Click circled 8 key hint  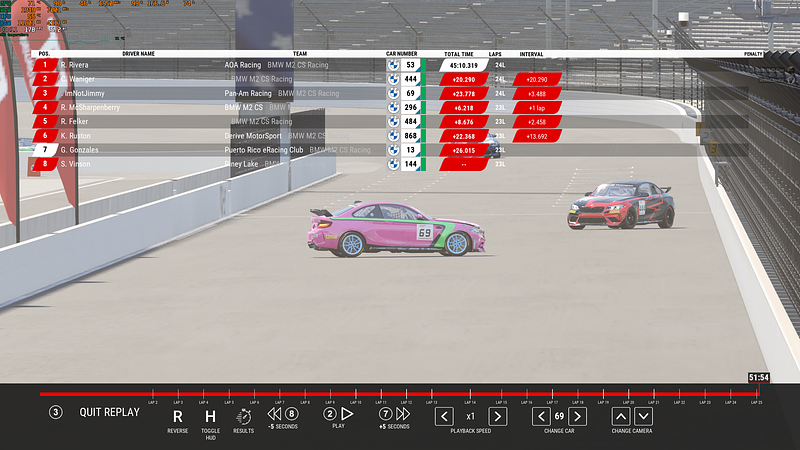tap(291, 414)
